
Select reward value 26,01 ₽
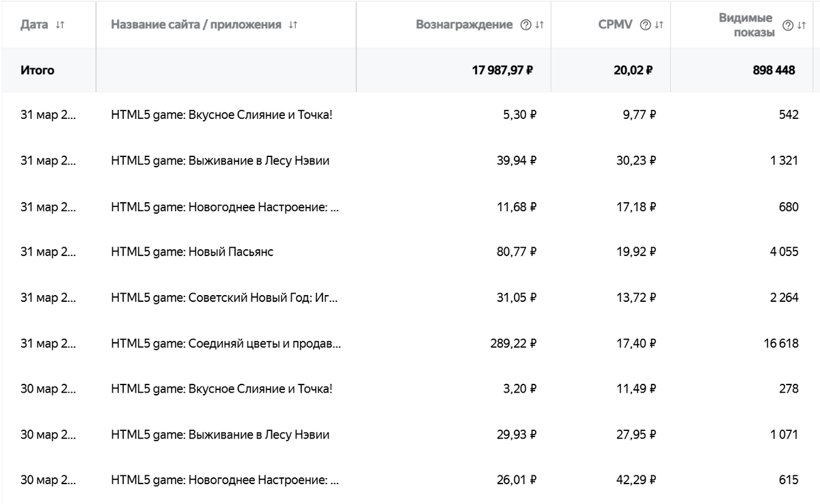[517, 481]
